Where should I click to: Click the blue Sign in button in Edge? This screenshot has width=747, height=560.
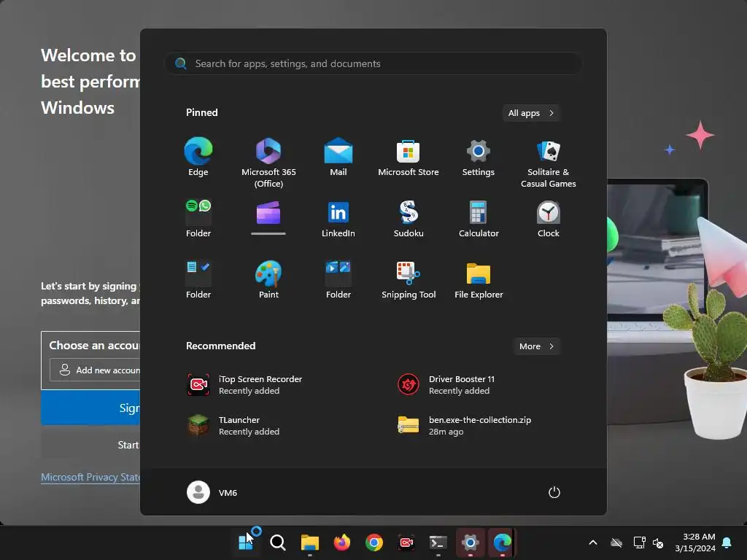(x=90, y=408)
